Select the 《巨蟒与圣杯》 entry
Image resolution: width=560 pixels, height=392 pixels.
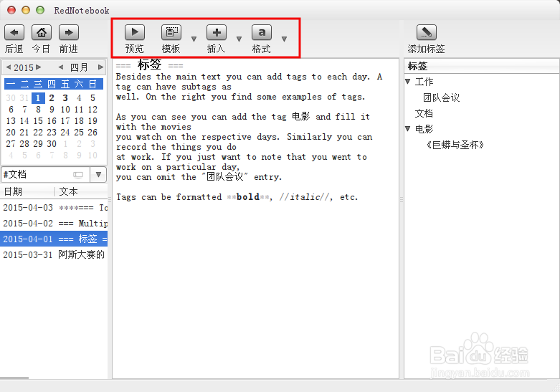(455, 145)
